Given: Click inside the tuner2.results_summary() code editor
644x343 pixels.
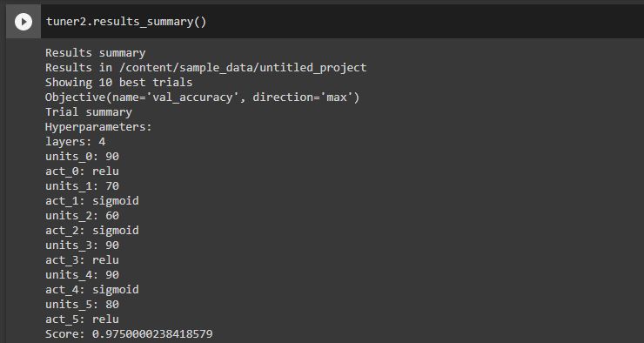Looking at the screenshot, I should tap(342, 22).
